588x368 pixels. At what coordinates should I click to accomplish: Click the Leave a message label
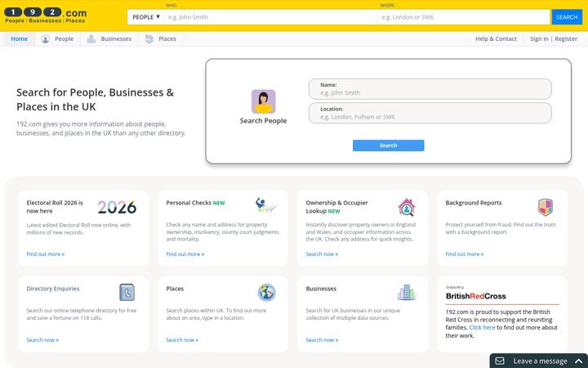click(x=540, y=361)
